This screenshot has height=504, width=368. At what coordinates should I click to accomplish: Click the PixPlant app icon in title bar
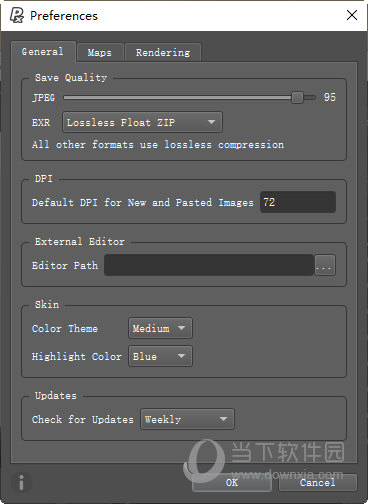[x=16, y=15]
